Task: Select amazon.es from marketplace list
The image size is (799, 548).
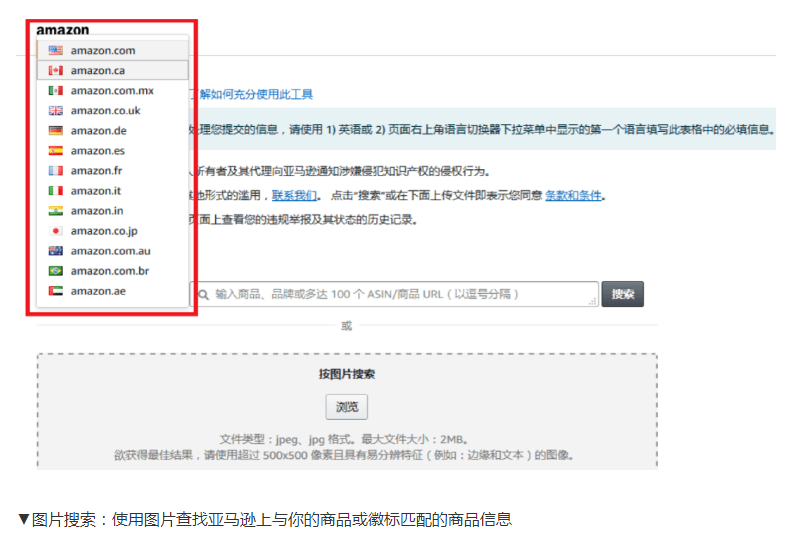Action: 97,151
